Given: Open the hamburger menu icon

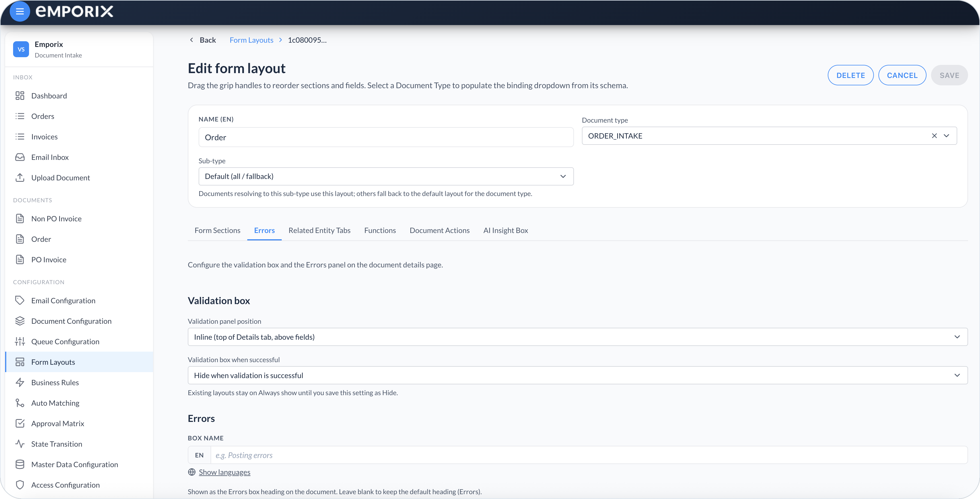Looking at the screenshot, I should pos(20,11).
